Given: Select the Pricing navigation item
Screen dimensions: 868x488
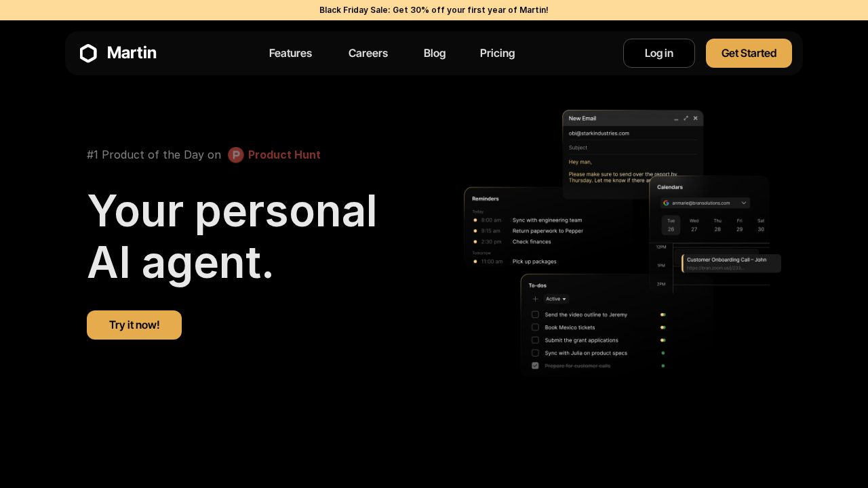Looking at the screenshot, I should [x=497, y=53].
